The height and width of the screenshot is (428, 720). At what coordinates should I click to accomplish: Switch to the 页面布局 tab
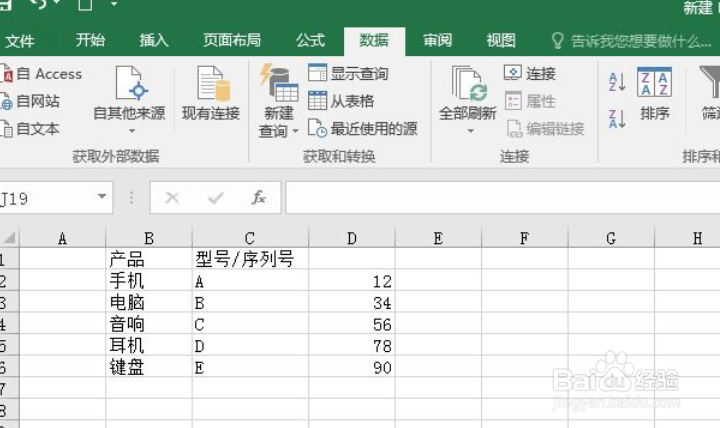232,40
